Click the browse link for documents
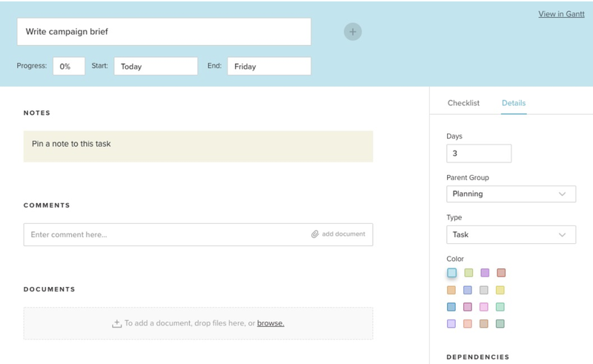 click(271, 323)
